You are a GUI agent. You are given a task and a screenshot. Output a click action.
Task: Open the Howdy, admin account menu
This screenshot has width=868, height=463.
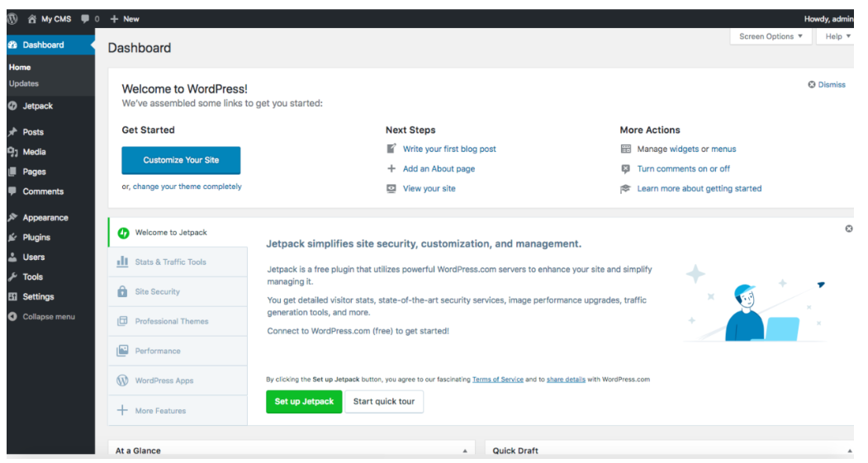(828, 19)
